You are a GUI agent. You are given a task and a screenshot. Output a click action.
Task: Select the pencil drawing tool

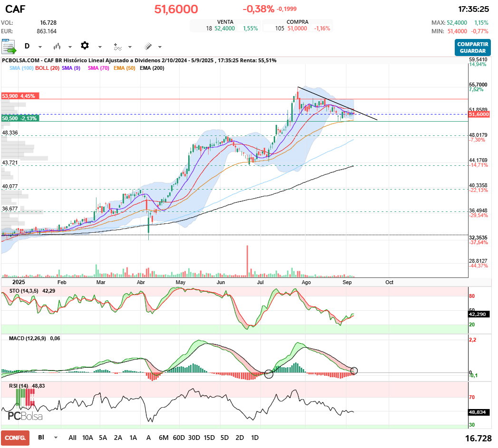[x=148, y=47]
